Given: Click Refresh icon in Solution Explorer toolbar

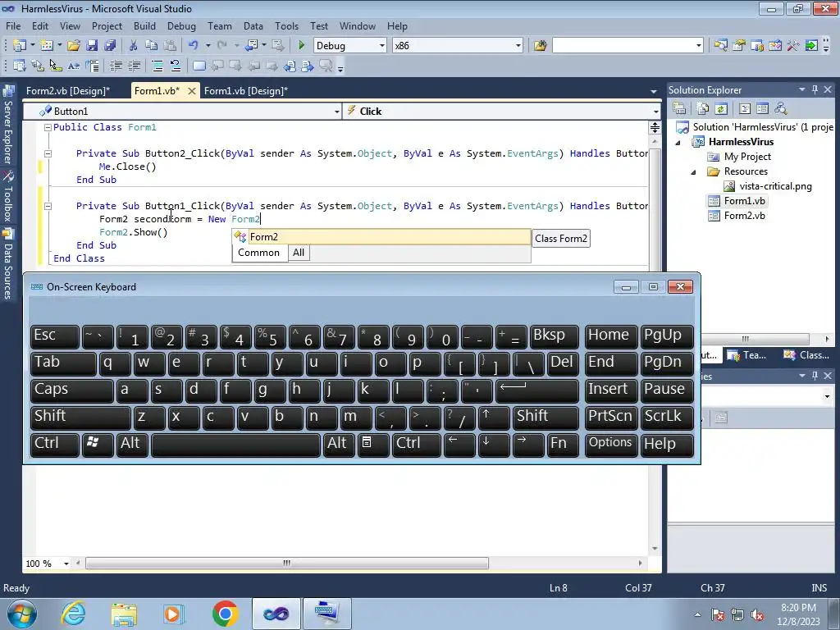Looking at the screenshot, I should pyautogui.click(x=720, y=108).
